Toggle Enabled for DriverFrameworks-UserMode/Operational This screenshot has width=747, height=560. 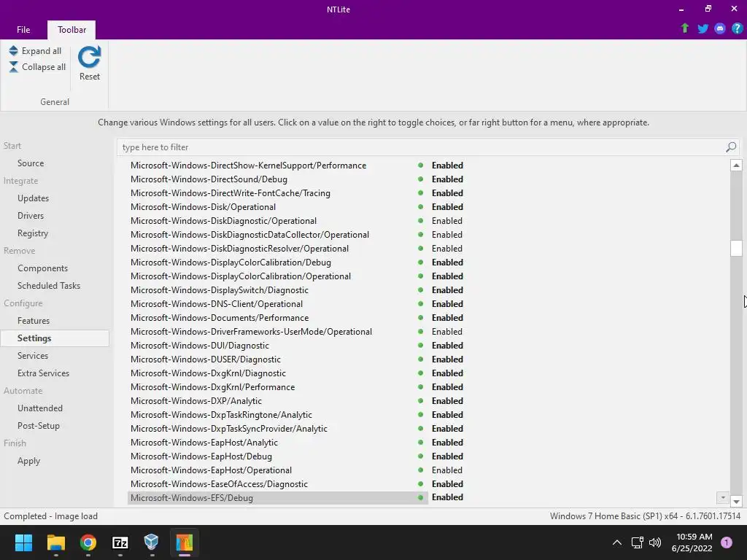coord(447,332)
